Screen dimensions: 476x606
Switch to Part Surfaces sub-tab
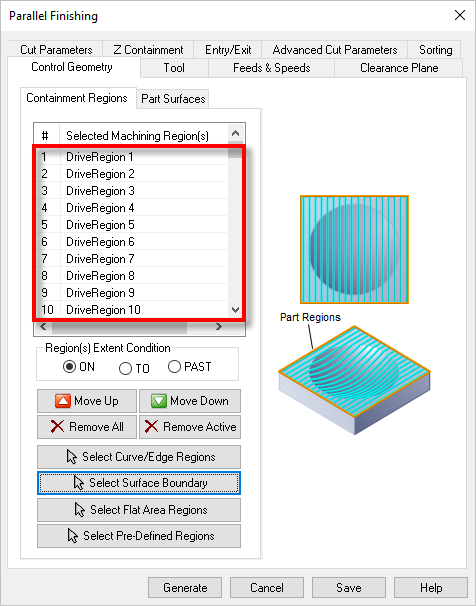[x=173, y=99]
